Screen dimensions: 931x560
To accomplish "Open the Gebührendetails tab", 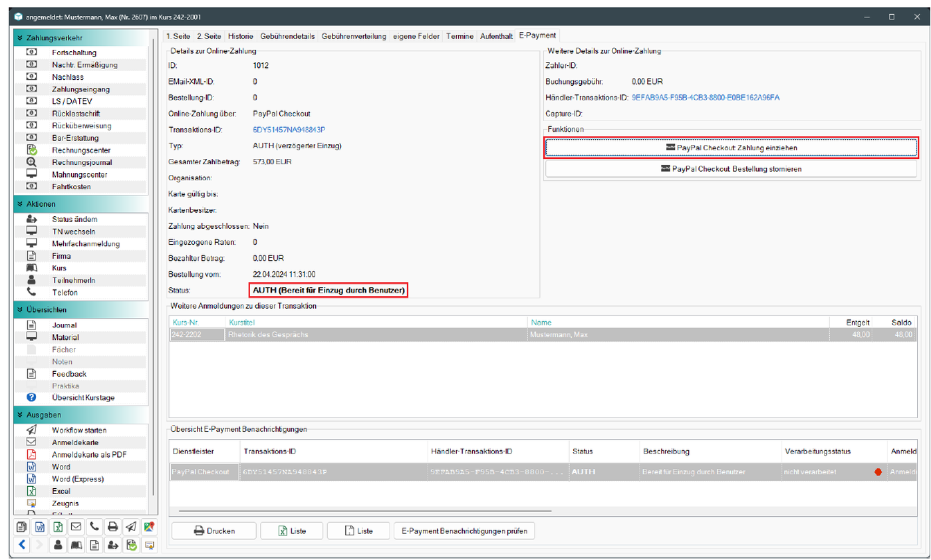I will 289,36.
